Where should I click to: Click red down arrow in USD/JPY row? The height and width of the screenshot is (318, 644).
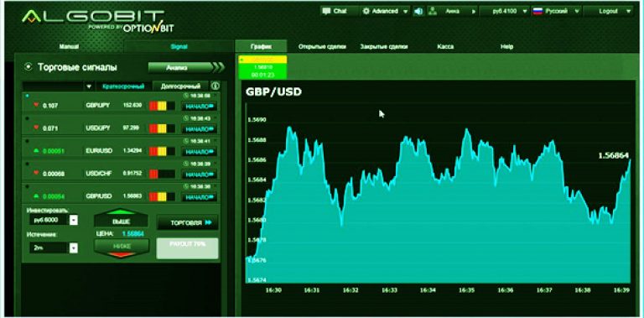(x=36, y=128)
